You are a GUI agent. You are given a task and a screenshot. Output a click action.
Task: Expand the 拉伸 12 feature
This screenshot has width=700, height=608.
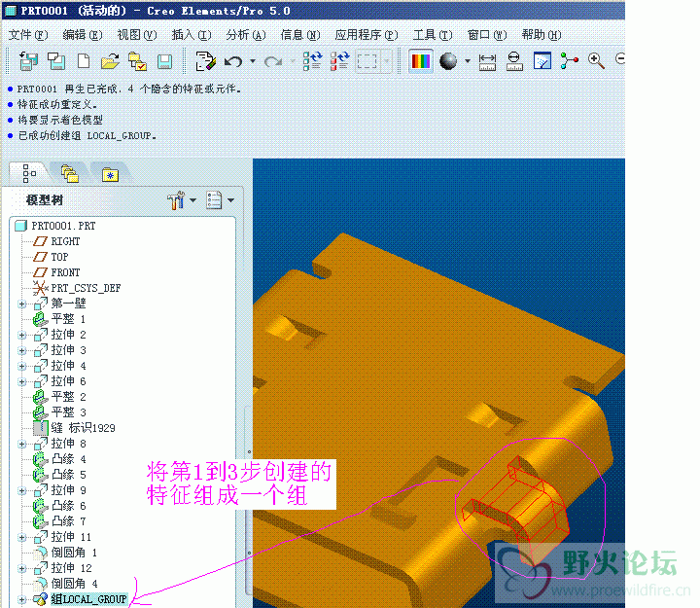point(21,568)
